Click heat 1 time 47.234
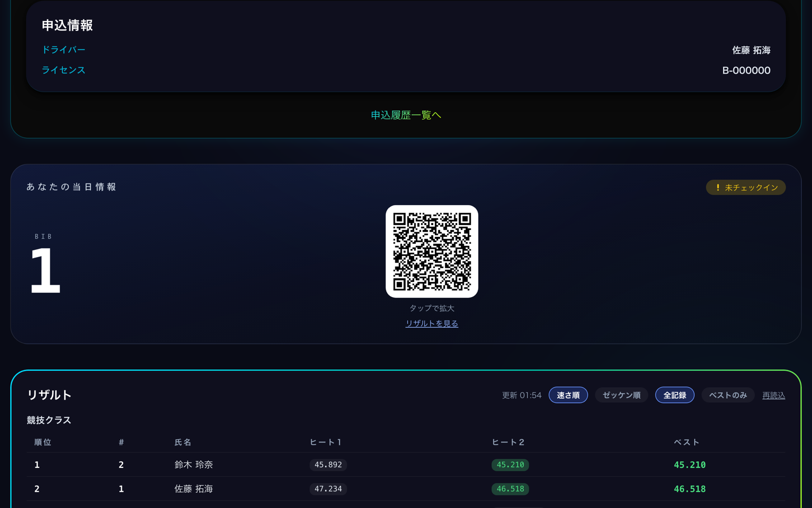 point(328,489)
